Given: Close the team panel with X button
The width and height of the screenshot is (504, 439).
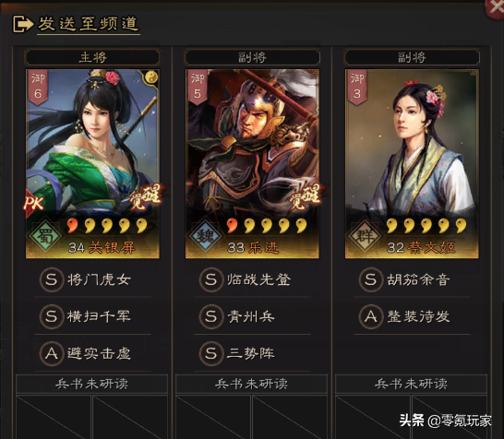Looking at the screenshot, I should pyautogui.click(x=495, y=9).
